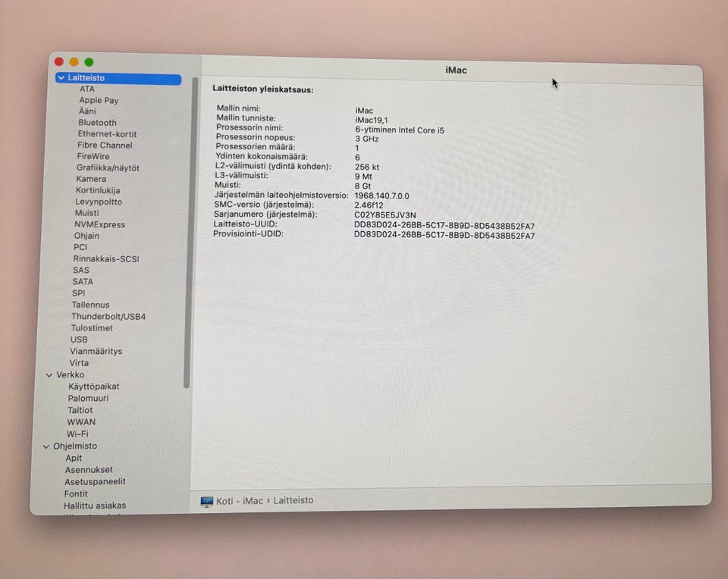Select SAS in the sidebar
This screenshot has height=579, width=728.
coord(81,270)
